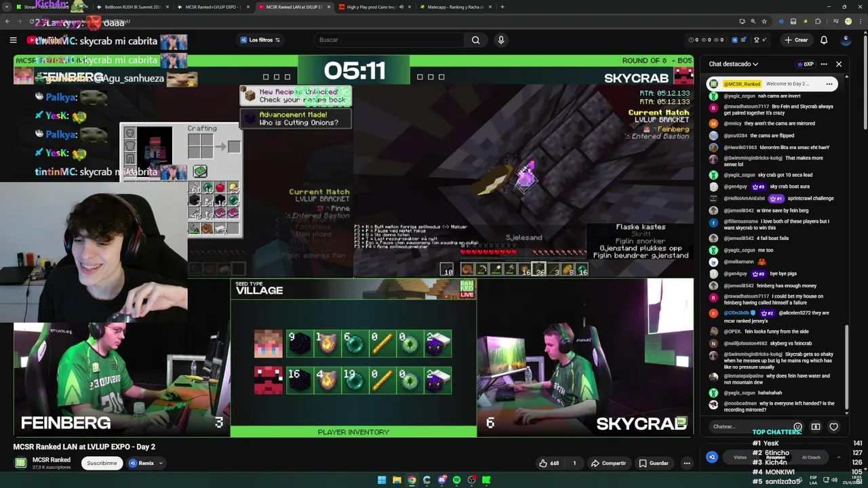
Task: Click the video title MCSR Ranked LAN
Action: coord(84,447)
